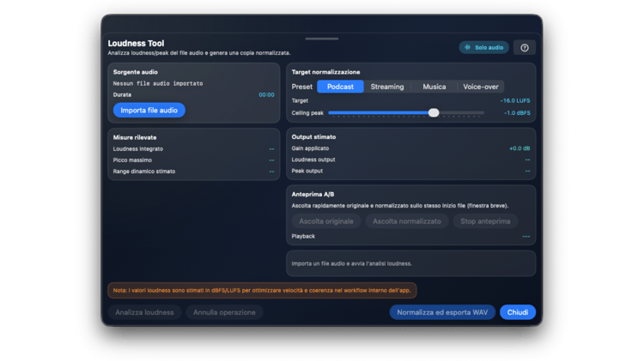Viewport: 644px width, 361px height.
Task: Click Normalizza ed esporta WAV
Action: [x=442, y=312]
